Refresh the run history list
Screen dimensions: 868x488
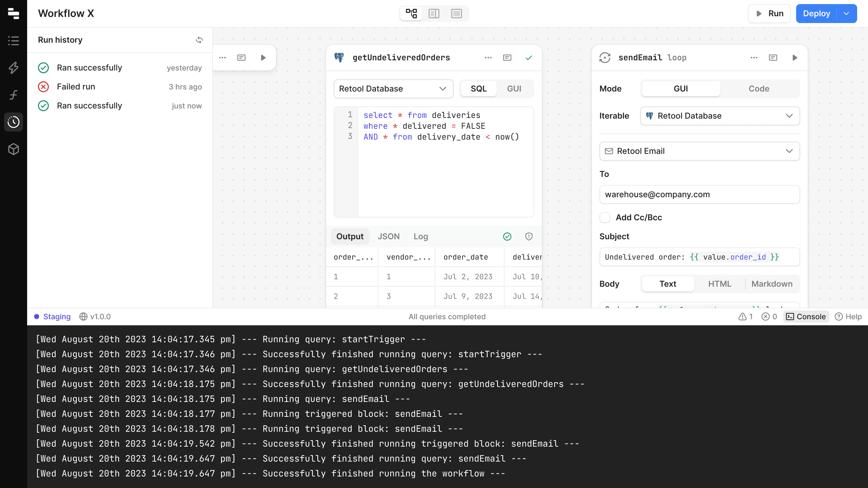[199, 40]
